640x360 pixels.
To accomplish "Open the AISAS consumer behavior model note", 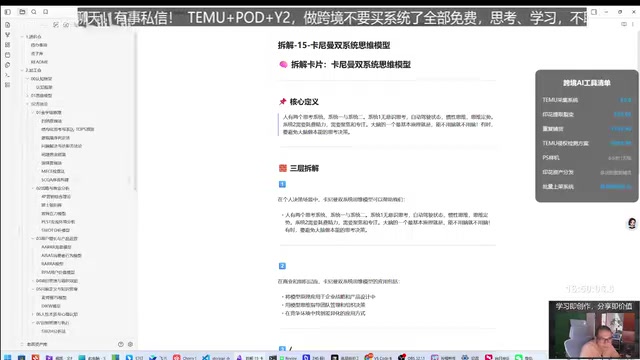I will [61, 256].
